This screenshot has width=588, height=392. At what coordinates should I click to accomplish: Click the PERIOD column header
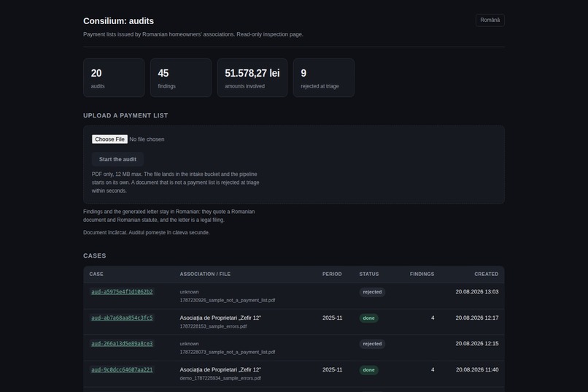pyautogui.click(x=332, y=274)
